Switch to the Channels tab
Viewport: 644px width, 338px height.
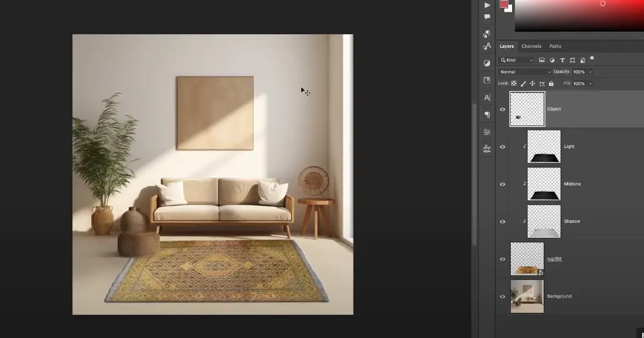[531, 47]
